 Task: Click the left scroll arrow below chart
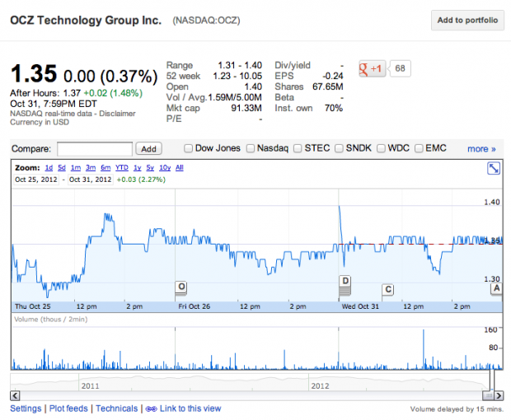(15, 395)
